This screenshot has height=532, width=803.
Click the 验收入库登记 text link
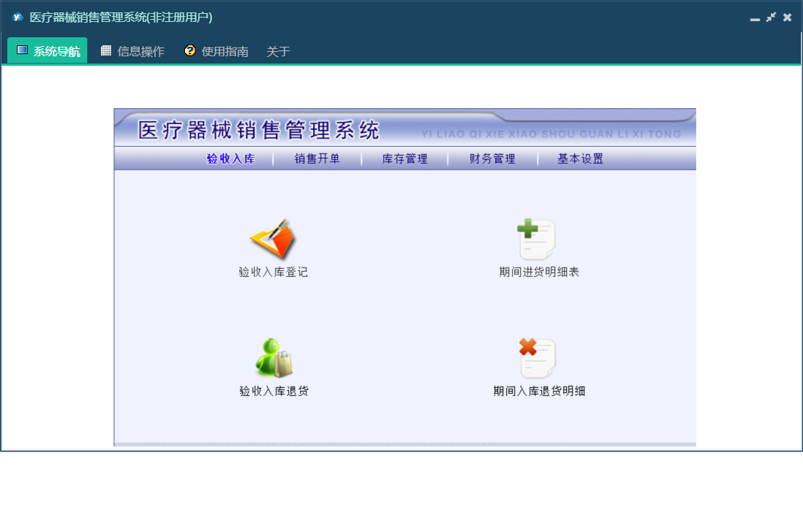coord(274,272)
